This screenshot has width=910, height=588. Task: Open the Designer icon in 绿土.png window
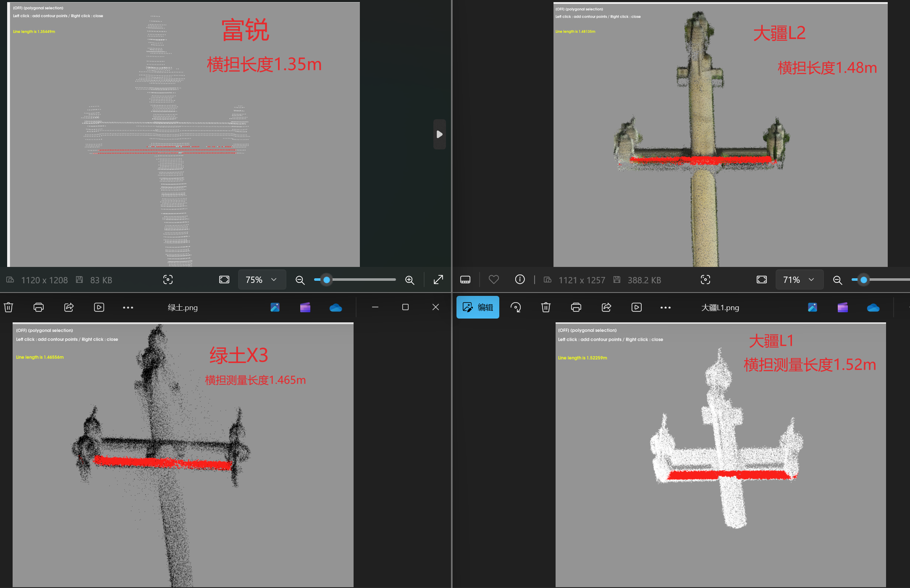275,308
